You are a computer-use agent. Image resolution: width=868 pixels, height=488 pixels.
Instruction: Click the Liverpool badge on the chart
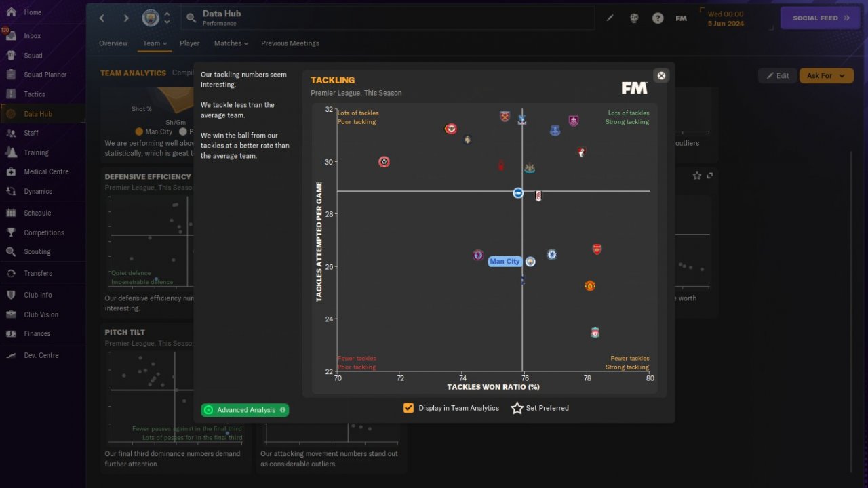(595, 333)
